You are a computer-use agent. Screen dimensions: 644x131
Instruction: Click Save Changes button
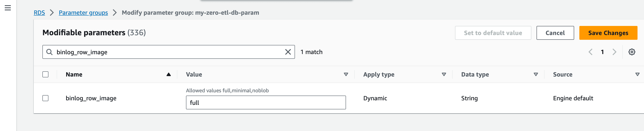click(608, 33)
